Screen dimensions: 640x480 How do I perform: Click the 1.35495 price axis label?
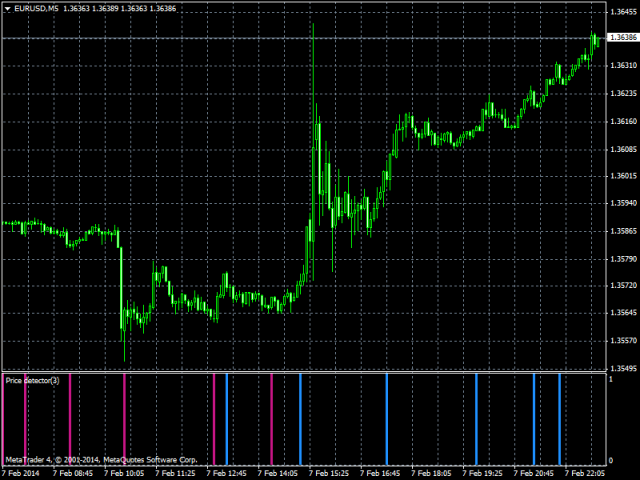[622, 368]
